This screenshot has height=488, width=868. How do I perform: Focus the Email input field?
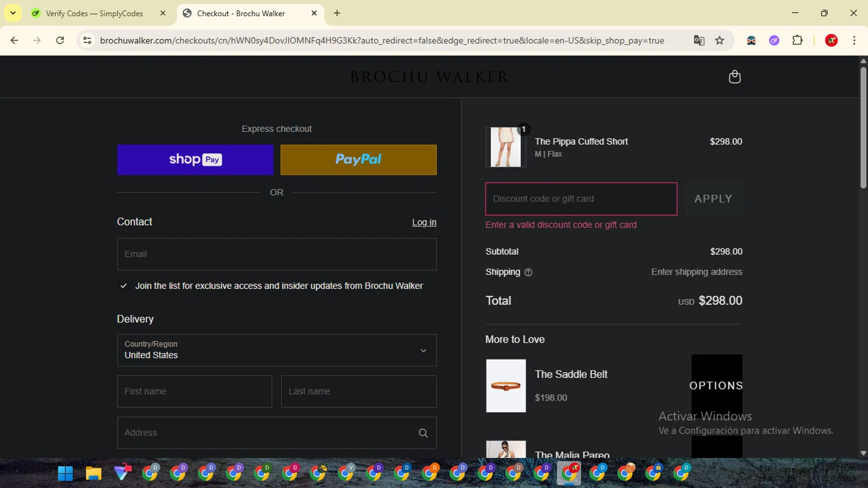277,254
